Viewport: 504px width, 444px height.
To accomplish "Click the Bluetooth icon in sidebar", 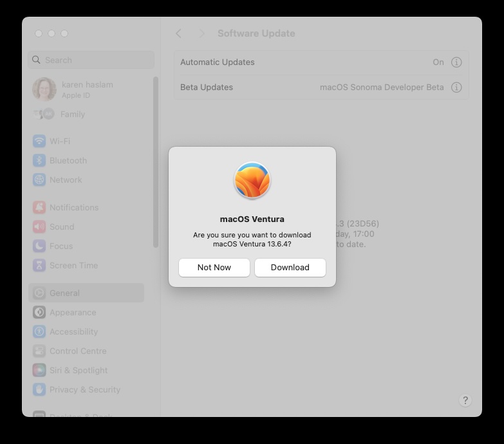I will pyautogui.click(x=39, y=160).
